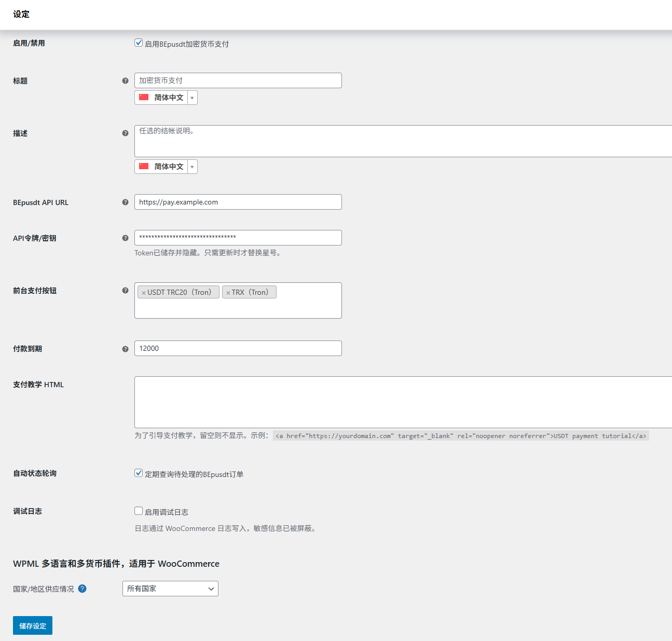Click the example HTML code snippet
This screenshot has width=672, height=641.
(461, 436)
